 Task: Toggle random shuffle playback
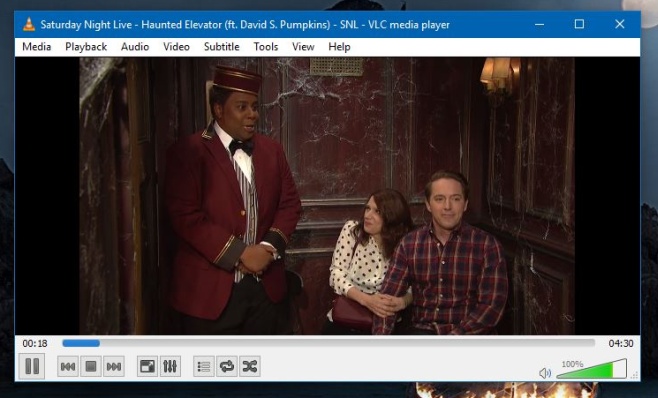250,367
